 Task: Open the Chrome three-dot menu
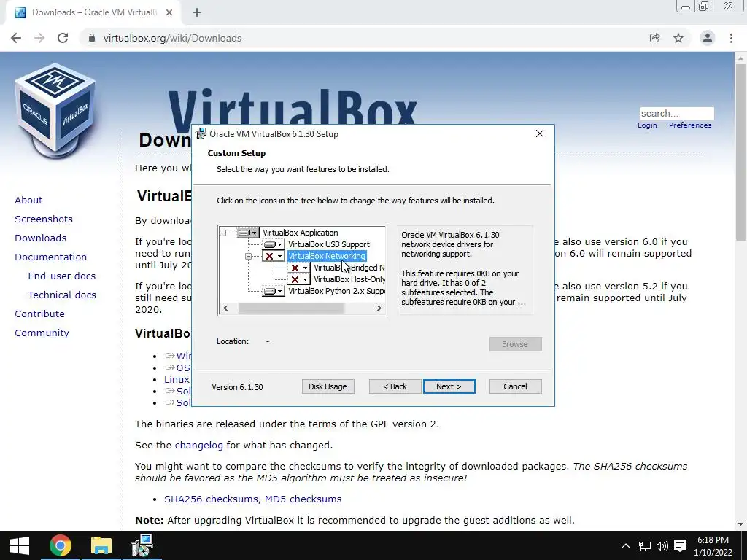pos(731,38)
